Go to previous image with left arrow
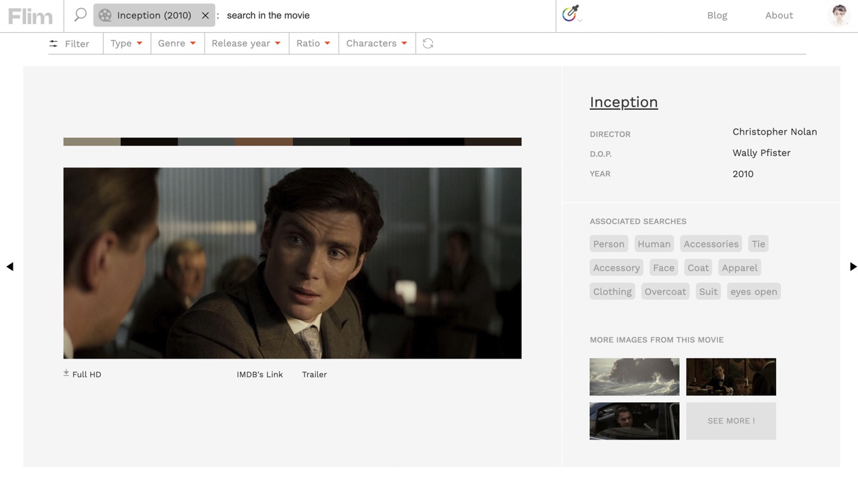The image size is (858, 504). [x=10, y=266]
